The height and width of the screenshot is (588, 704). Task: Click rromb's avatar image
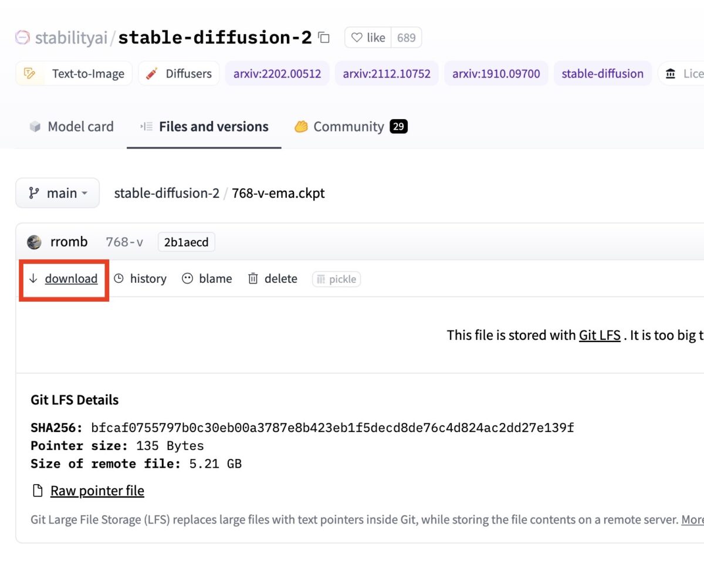coord(34,242)
